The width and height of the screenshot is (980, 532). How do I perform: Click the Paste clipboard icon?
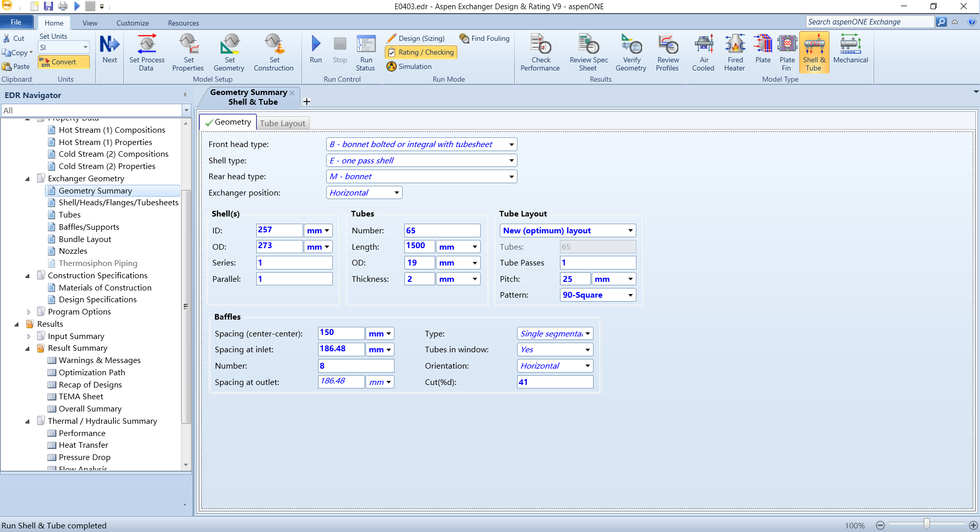point(7,66)
